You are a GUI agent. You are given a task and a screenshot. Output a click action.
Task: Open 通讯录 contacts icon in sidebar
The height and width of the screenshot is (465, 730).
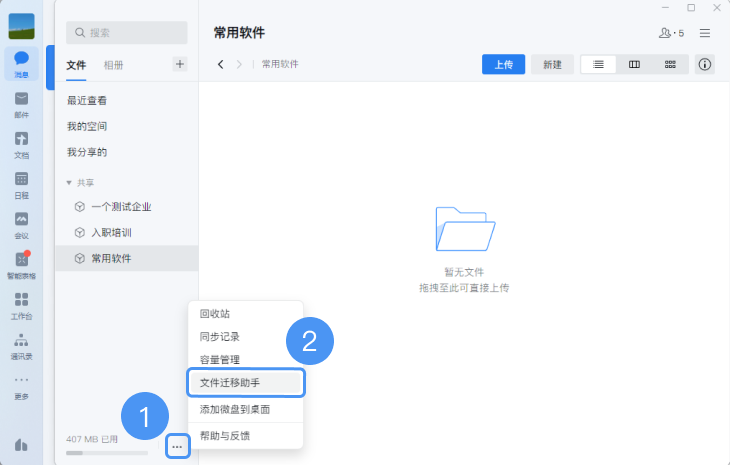(21, 343)
